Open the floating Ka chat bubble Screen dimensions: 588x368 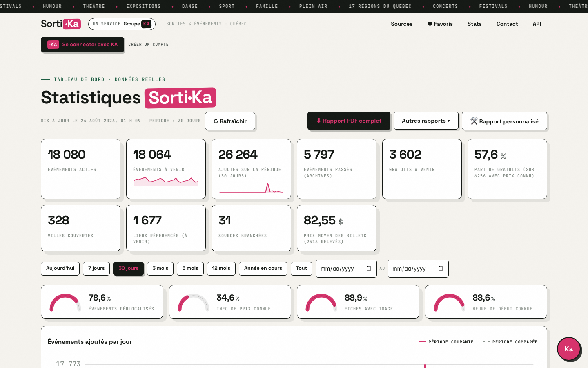point(569,349)
